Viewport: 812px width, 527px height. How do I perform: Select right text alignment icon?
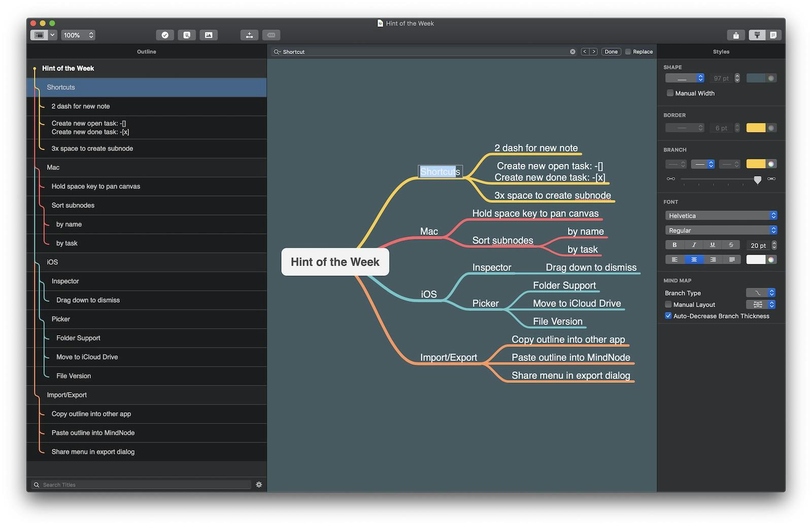[713, 260]
